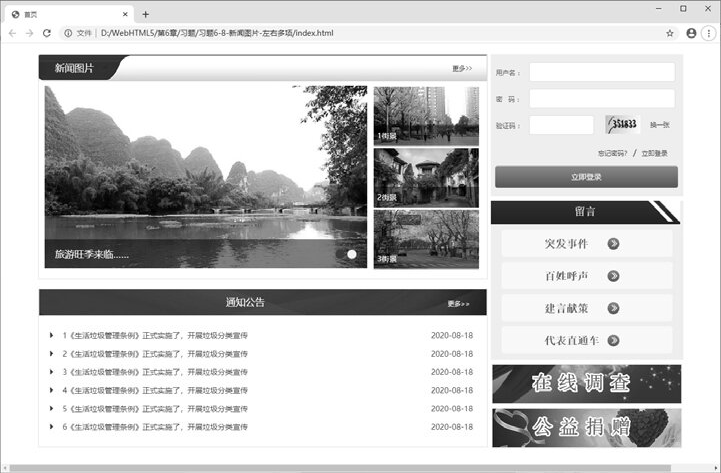Minimize the browser window
Screen dimensions: 721x473
point(658,8)
